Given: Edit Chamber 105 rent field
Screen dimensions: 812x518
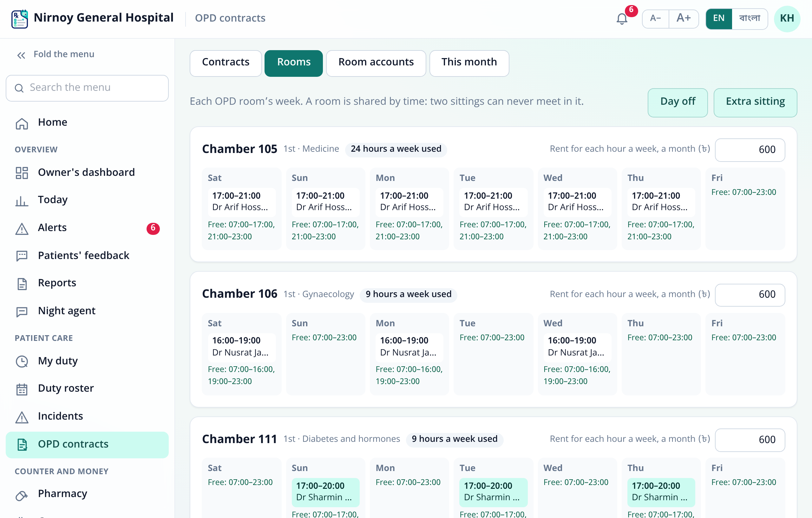Looking at the screenshot, I should 750,150.
